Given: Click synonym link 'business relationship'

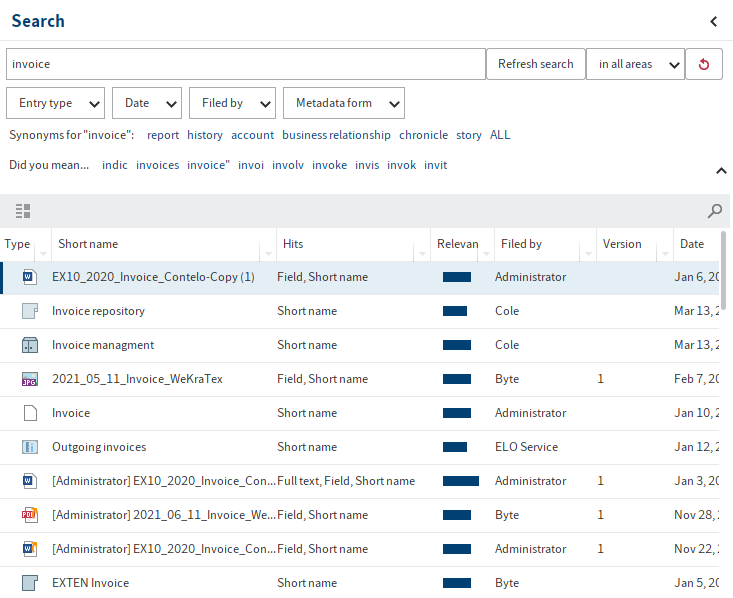Looking at the screenshot, I should pyautogui.click(x=336, y=135).
